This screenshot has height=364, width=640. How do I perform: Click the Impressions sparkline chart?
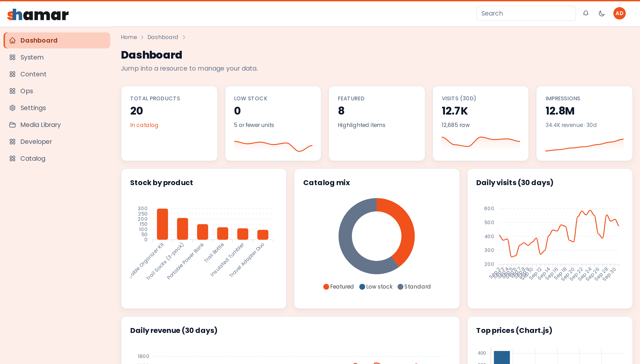[584, 145]
